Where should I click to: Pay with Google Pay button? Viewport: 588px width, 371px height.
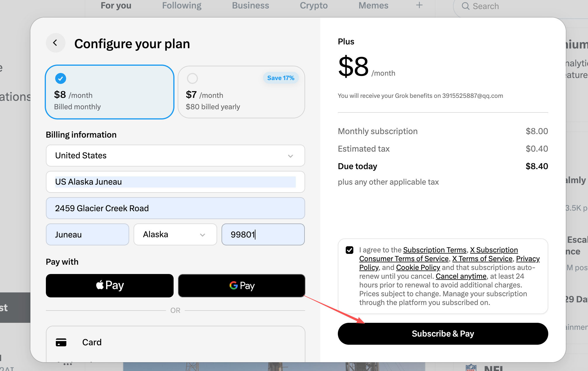[242, 285]
